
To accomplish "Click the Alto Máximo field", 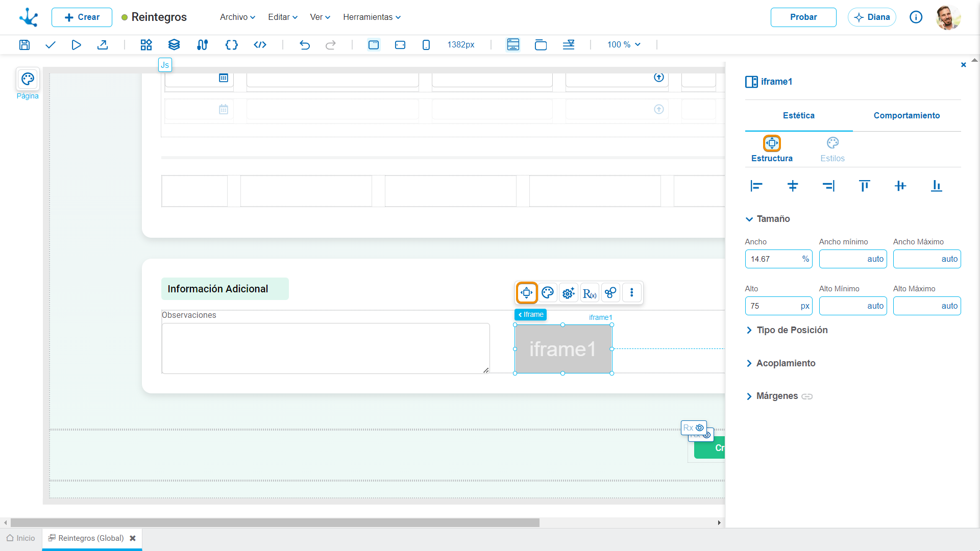I will pos(927,306).
